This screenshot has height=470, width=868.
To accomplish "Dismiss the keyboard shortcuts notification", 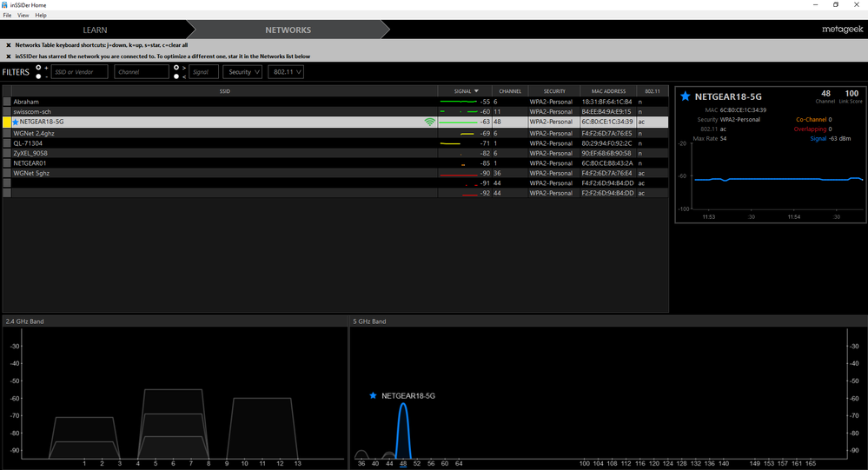I will point(9,45).
